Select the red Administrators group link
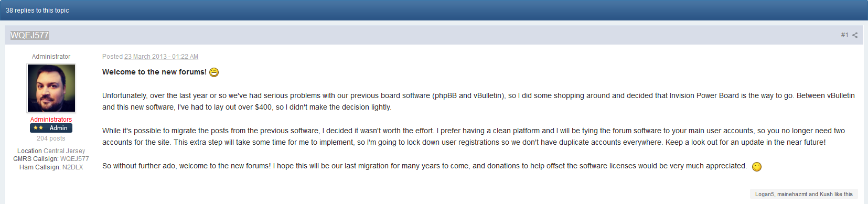 (51, 120)
